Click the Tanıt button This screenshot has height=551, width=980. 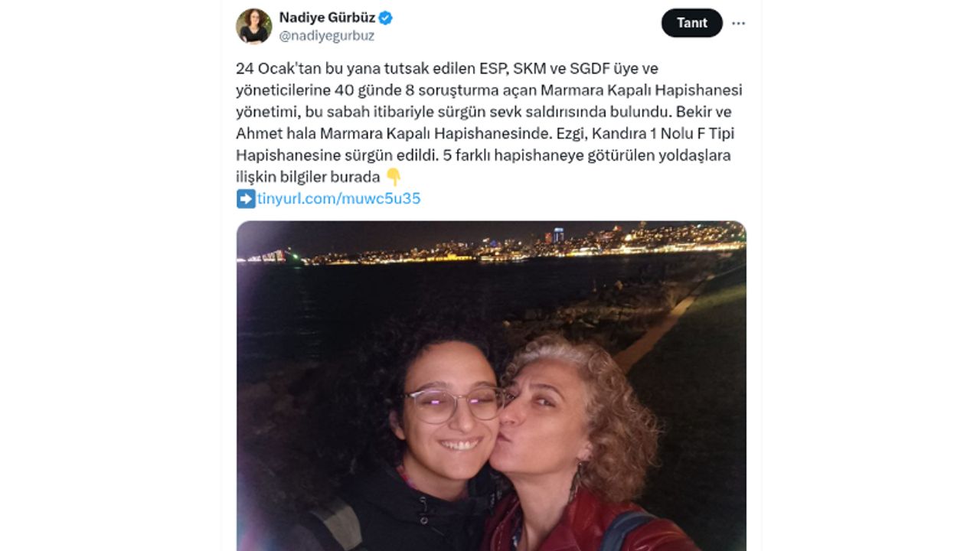coord(691,23)
